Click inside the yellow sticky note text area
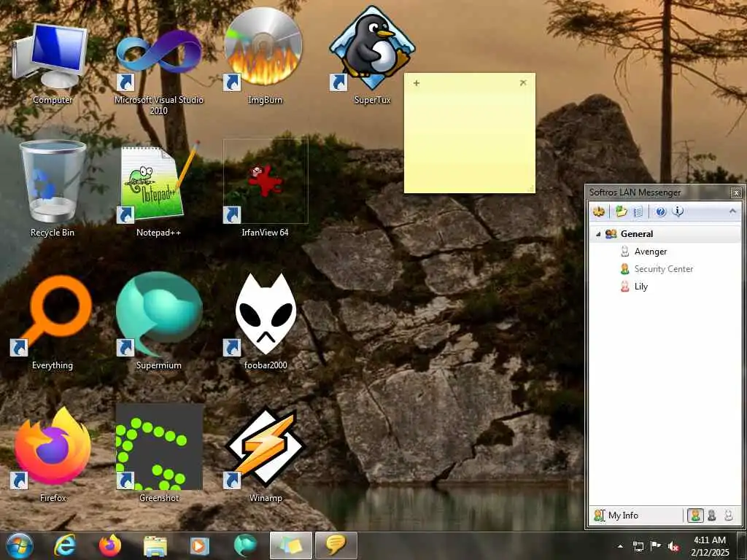This screenshot has width=747, height=560. tap(469, 139)
